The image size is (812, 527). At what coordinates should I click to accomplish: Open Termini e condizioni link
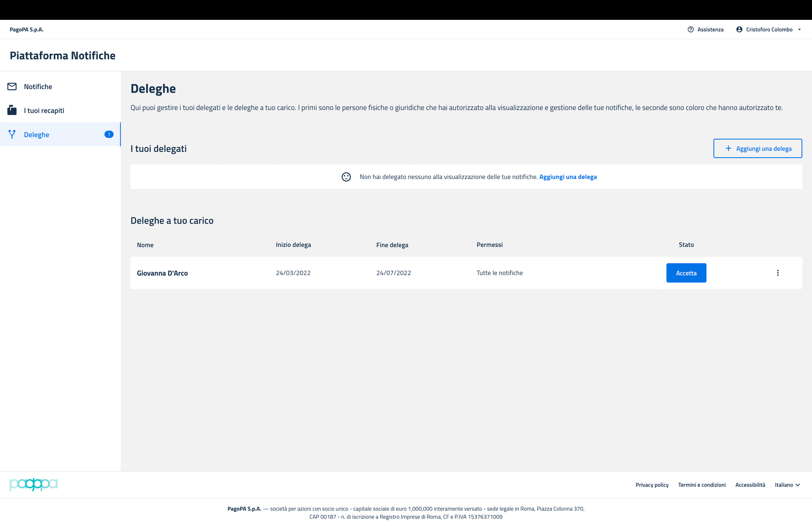click(x=701, y=485)
